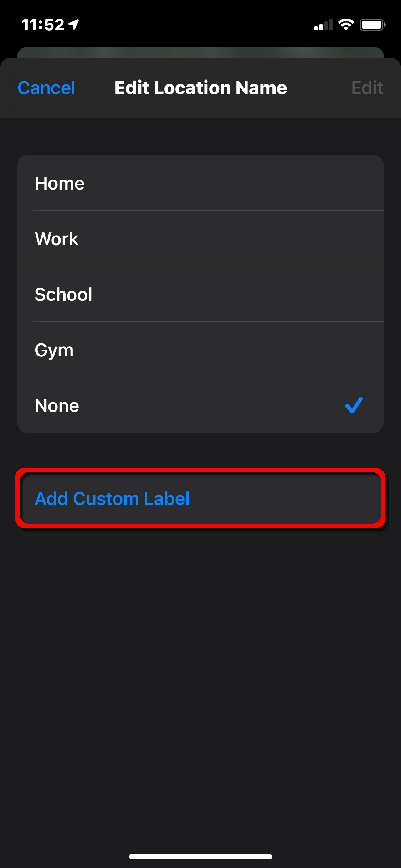Screen dimensions: 401x868
Task: Tap the 11:52 clock in status bar
Action: click(43, 25)
